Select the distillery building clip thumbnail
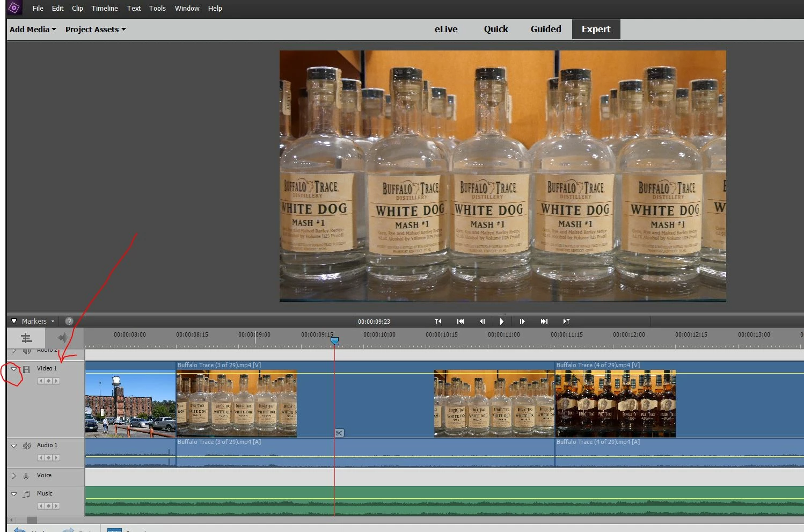The width and height of the screenshot is (804, 532). [x=130, y=403]
